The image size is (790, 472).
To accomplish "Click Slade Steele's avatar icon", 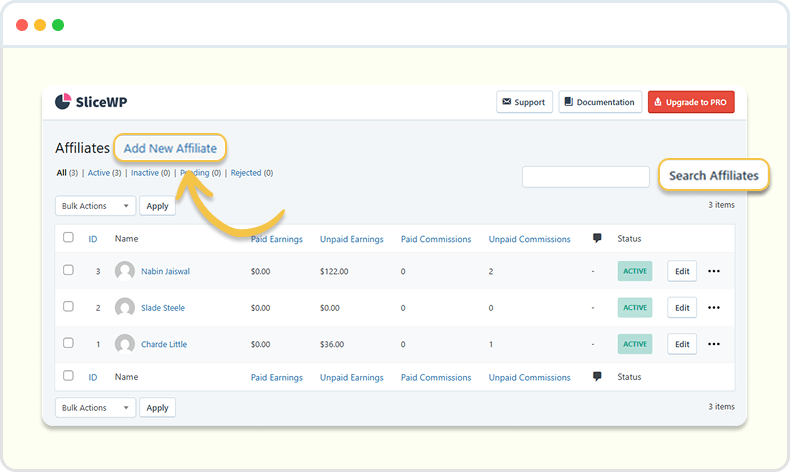I will 124,307.
